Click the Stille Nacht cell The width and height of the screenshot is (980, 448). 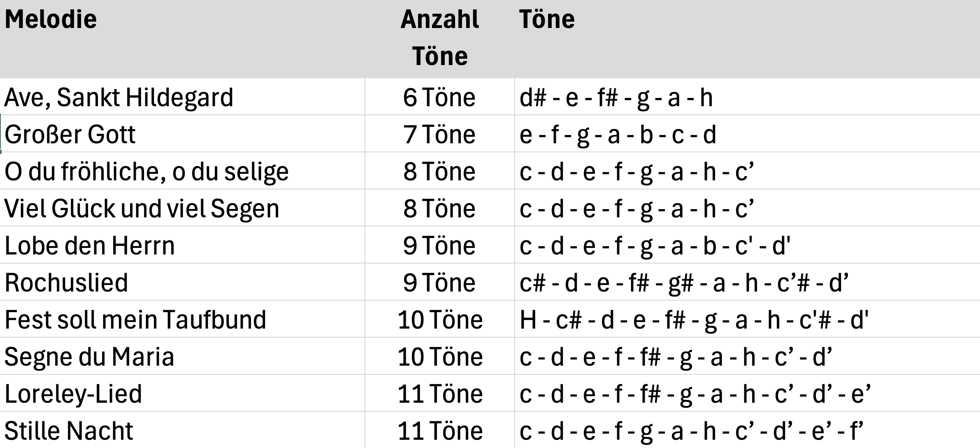(182, 430)
